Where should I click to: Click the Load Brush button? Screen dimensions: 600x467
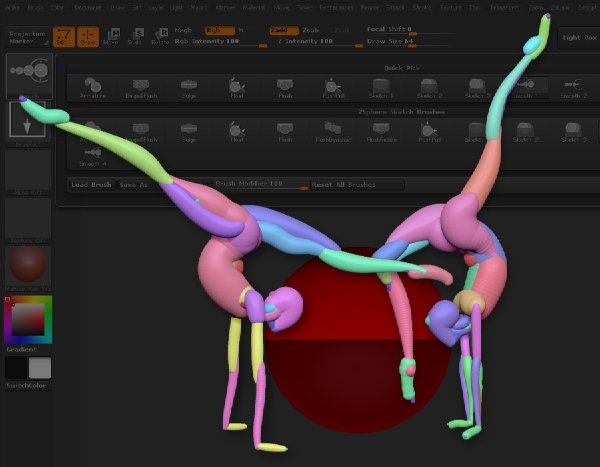tap(91, 185)
